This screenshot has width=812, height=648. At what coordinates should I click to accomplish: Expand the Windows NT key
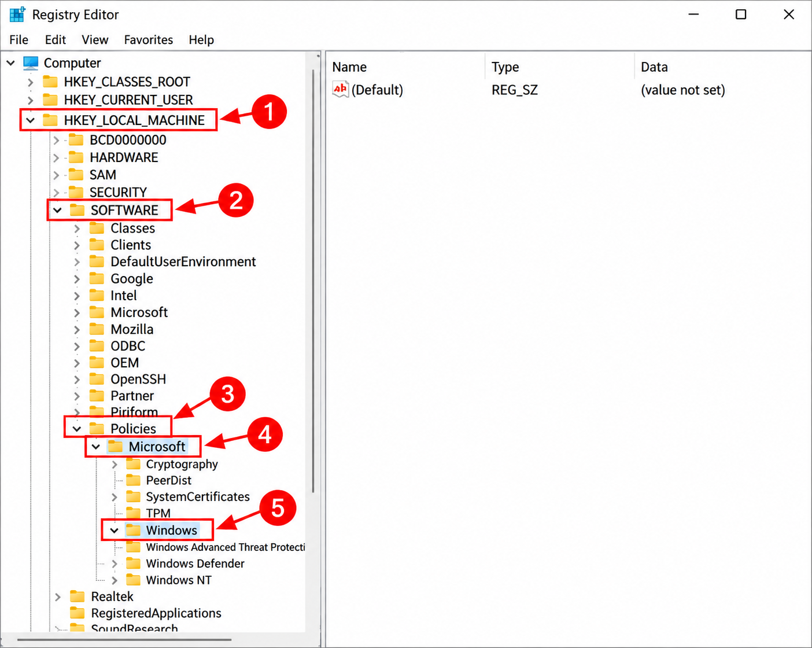click(115, 580)
